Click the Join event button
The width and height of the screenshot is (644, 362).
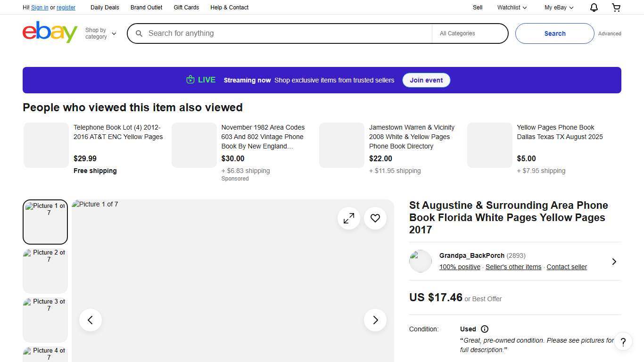(x=426, y=80)
